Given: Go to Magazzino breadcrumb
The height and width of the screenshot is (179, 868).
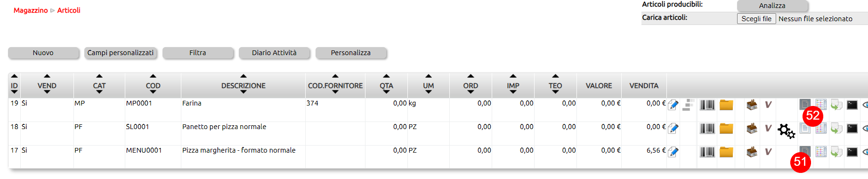Looking at the screenshot, I should tap(31, 10).
